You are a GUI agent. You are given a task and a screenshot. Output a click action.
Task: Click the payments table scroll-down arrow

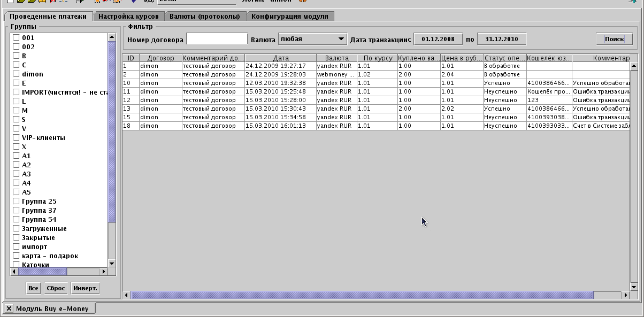click(634, 287)
